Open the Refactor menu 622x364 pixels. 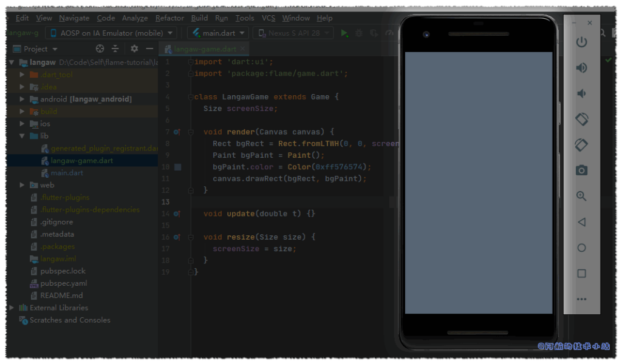[169, 18]
